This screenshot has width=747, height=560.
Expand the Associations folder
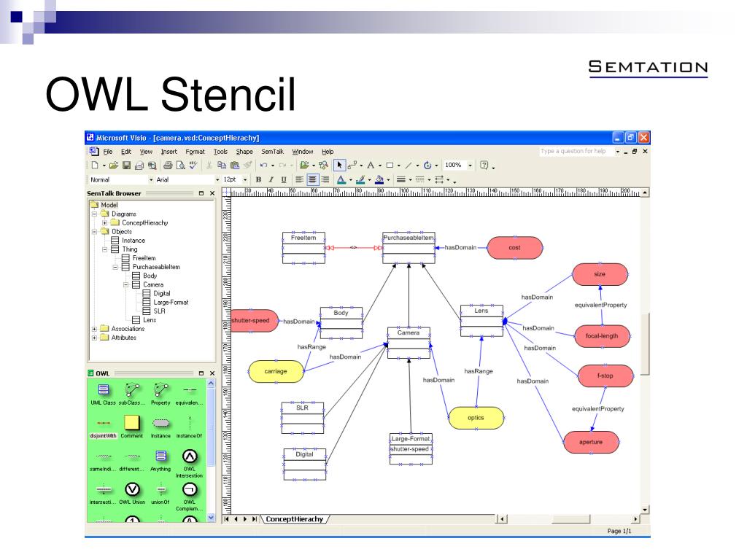(x=94, y=329)
